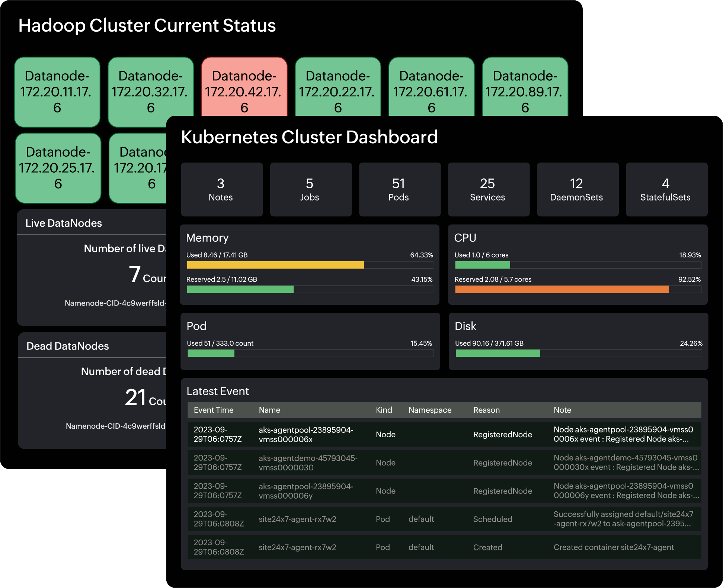Select the aks-agentpool-23895904-vmss000006y event name

pos(306,491)
